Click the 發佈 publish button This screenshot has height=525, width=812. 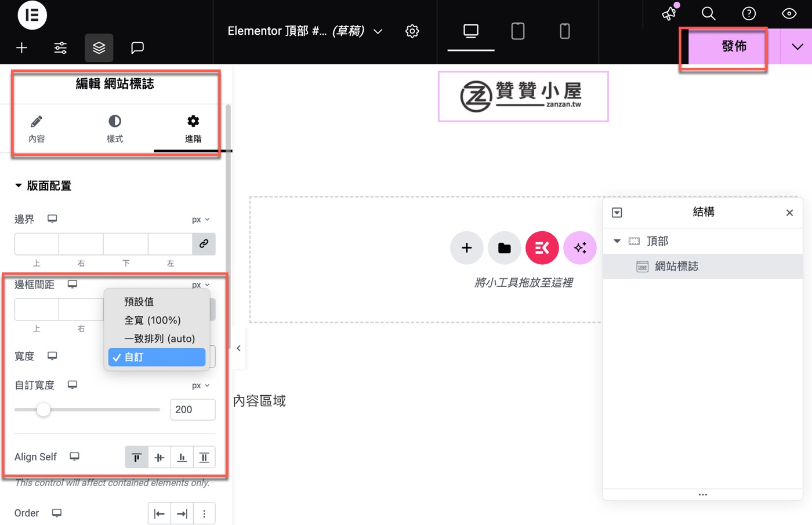pos(734,46)
